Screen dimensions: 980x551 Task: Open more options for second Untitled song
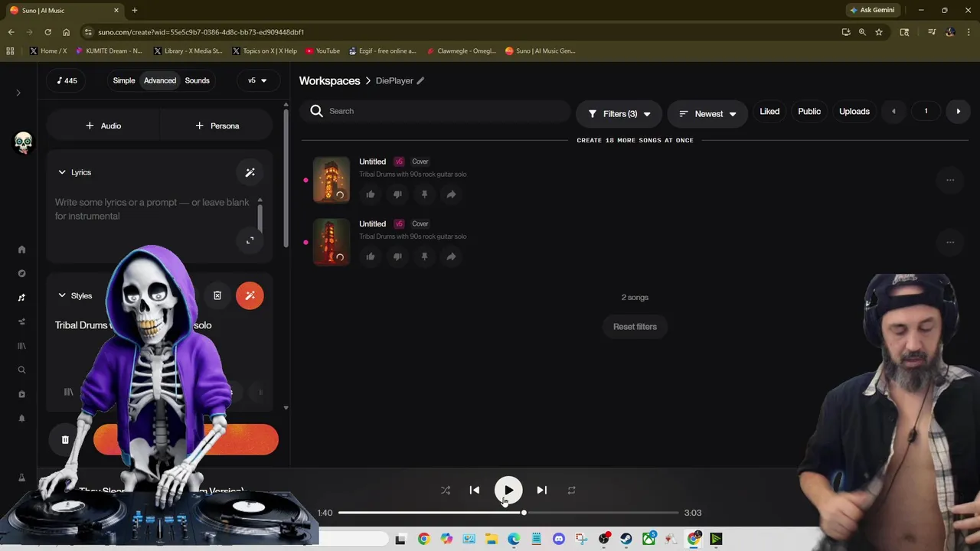[x=950, y=243]
